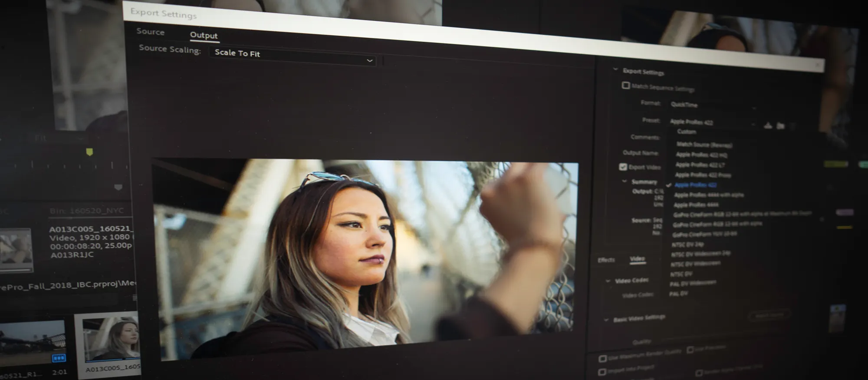Image resolution: width=868 pixels, height=380 pixels.
Task: Click the Video, 1920 x 1080 info line
Action: 90,238
